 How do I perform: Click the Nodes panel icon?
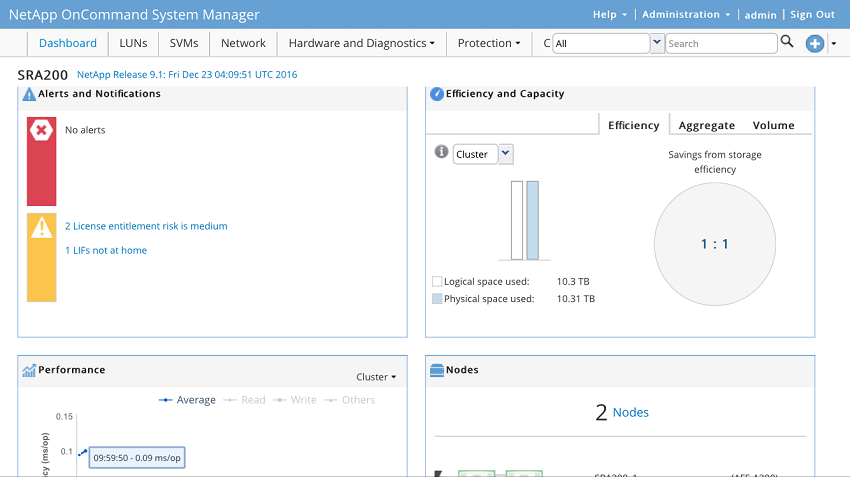[436, 370]
